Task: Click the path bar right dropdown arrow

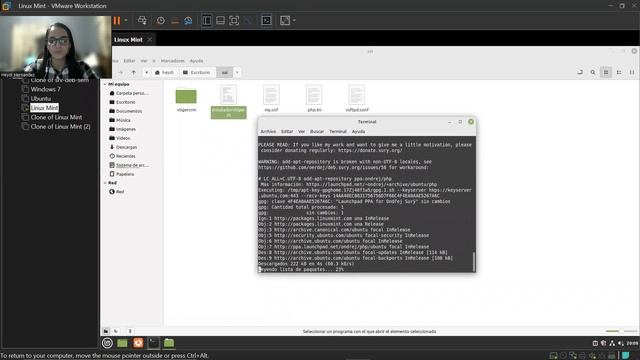Action: point(237,72)
